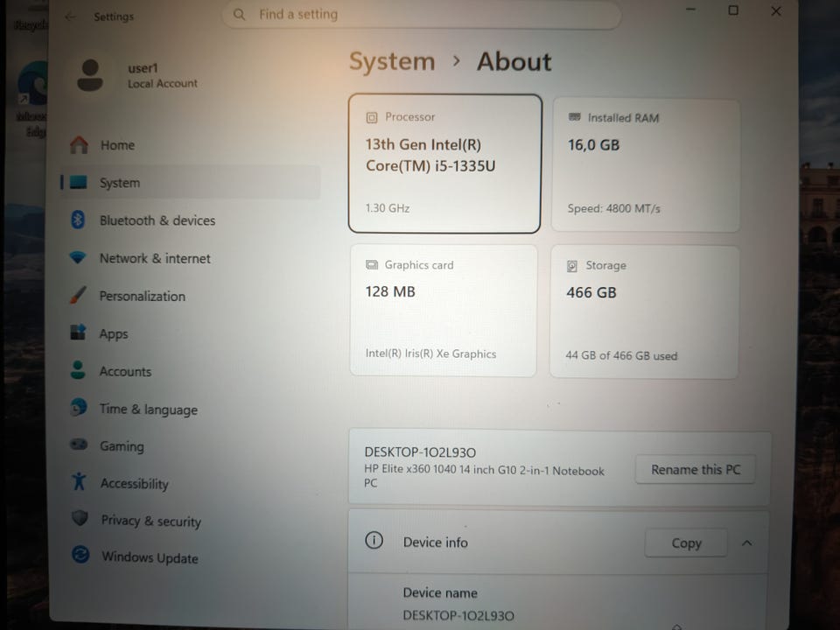Select the Accessibility figure icon

pyautogui.click(x=80, y=481)
